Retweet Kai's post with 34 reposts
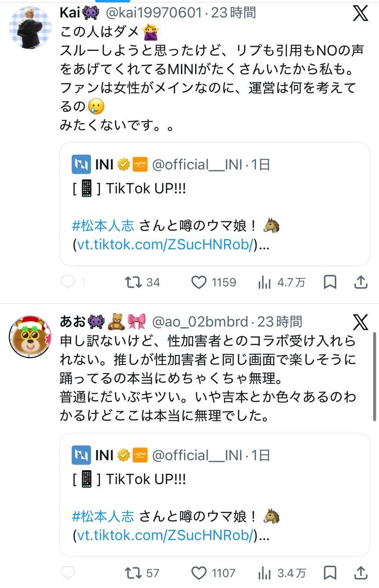The image size is (379, 588). tap(134, 282)
